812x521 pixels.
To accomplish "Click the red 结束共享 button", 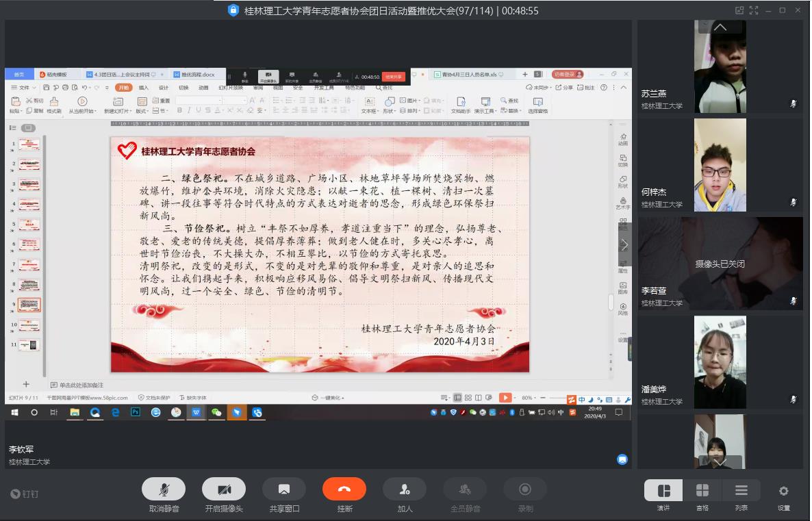I will click(393, 77).
